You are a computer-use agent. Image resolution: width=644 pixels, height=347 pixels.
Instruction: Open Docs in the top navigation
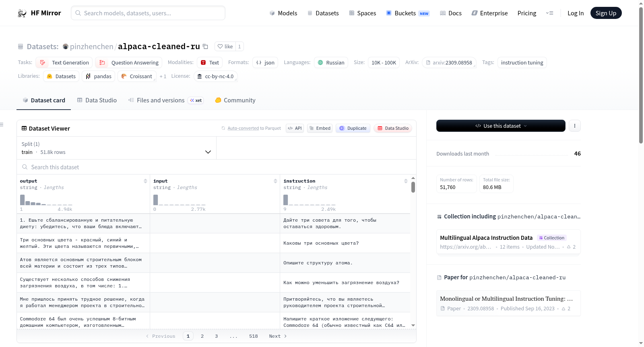point(451,13)
